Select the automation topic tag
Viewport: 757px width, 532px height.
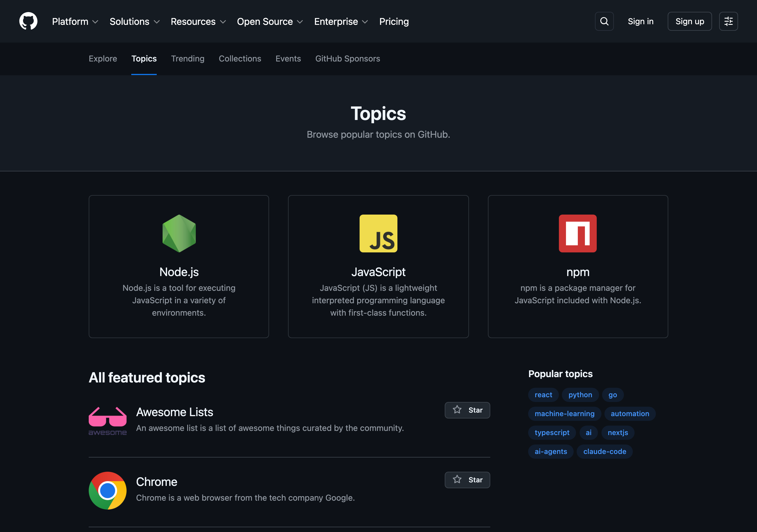click(x=630, y=414)
